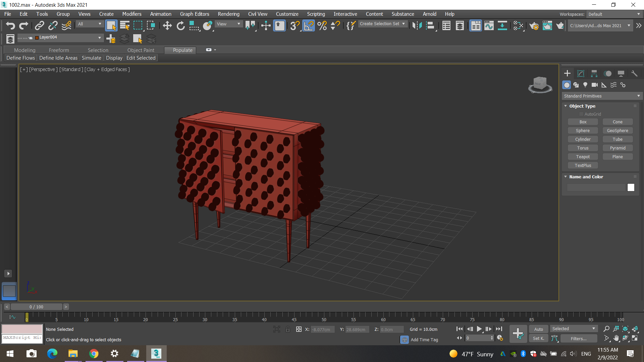This screenshot has height=362, width=644.
Task: Click the Define Flows button
Action: (x=21, y=58)
